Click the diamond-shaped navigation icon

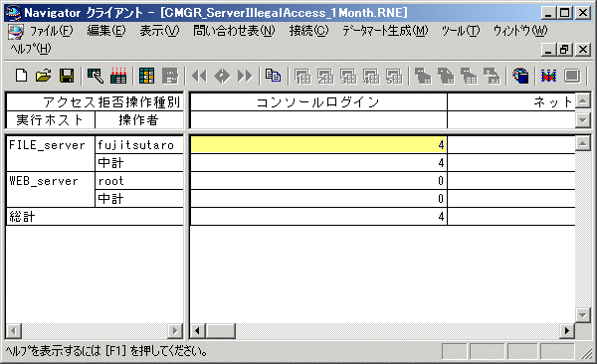(x=222, y=76)
